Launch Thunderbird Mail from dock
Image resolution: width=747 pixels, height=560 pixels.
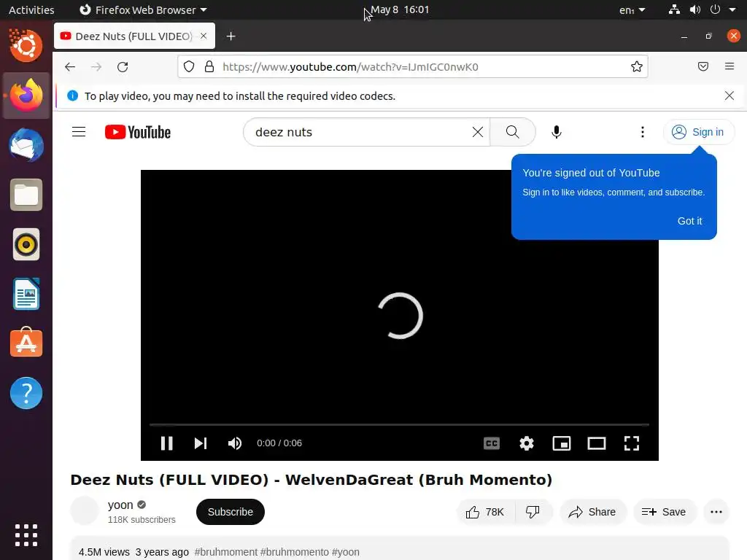click(x=26, y=145)
